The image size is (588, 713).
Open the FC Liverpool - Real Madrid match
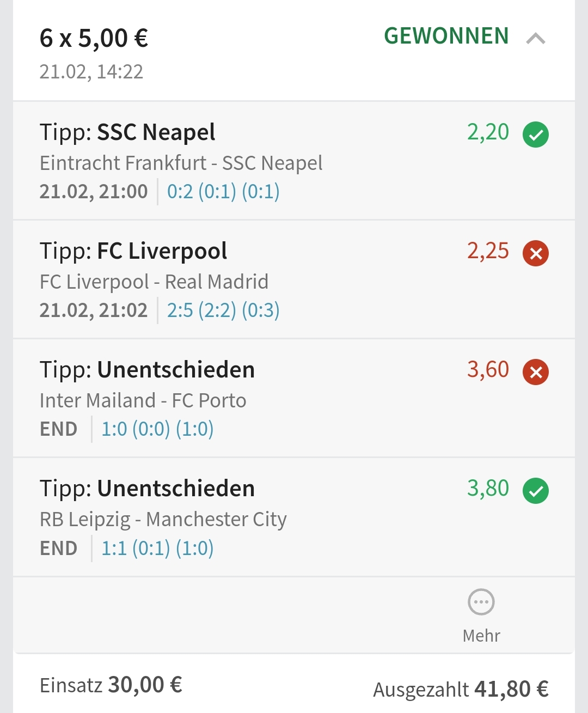click(154, 282)
